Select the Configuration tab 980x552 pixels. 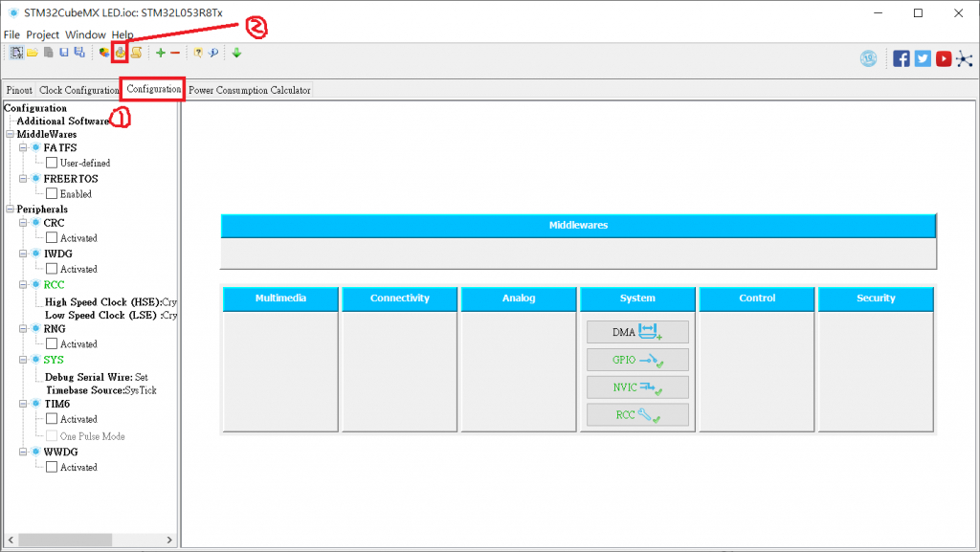[x=153, y=89]
